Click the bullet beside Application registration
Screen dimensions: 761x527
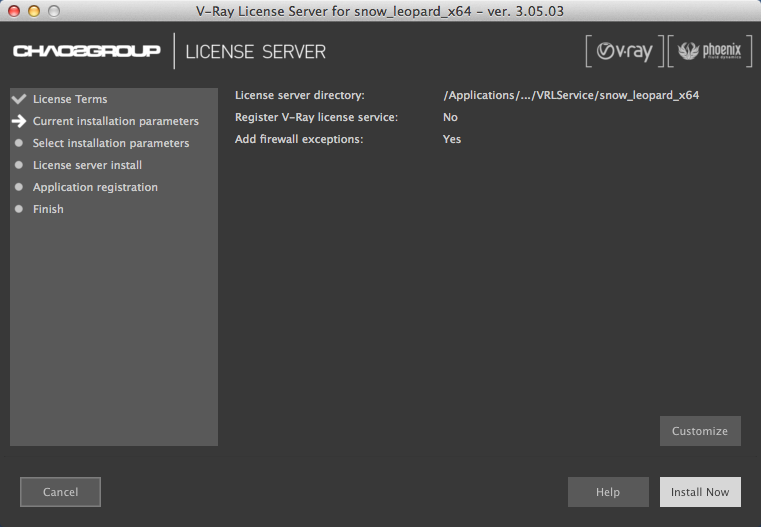18,187
